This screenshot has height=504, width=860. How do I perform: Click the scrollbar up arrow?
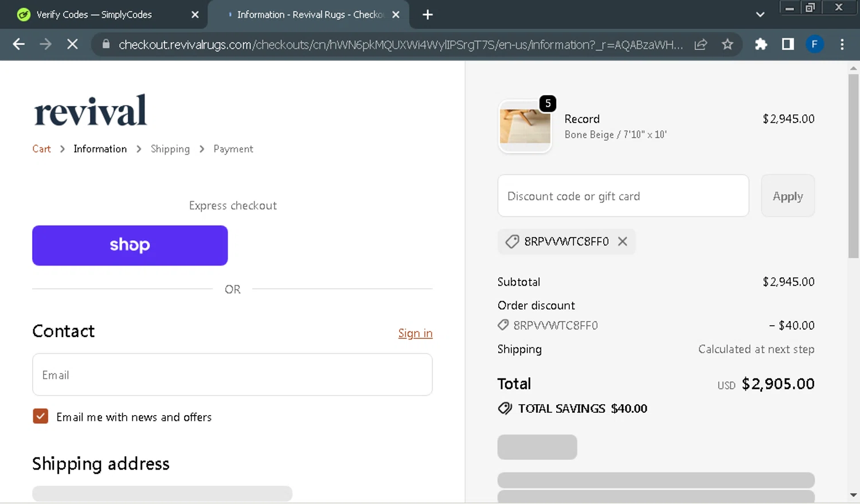pos(853,68)
